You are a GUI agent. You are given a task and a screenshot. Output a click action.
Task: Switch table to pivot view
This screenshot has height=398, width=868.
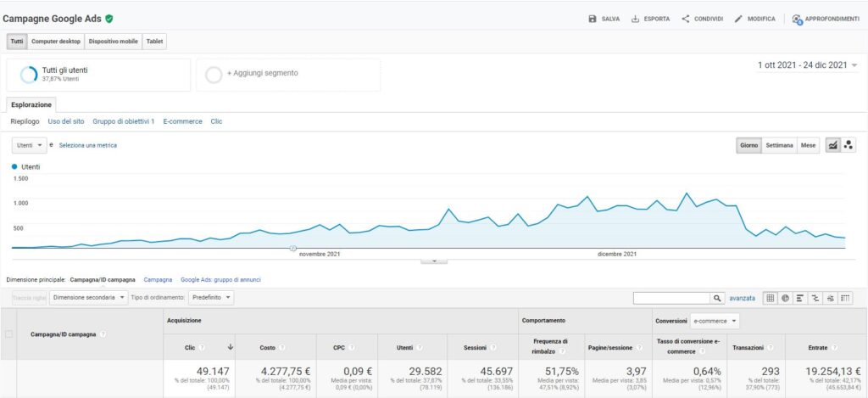pos(845,298)
